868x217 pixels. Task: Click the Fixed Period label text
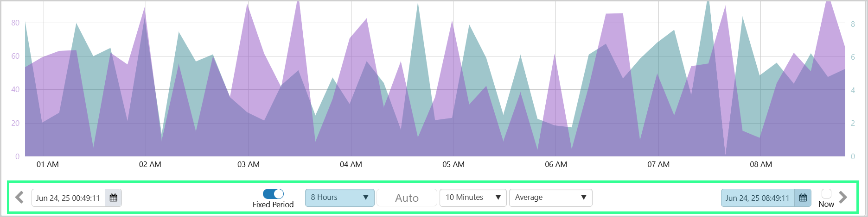[x=273, y=205]
